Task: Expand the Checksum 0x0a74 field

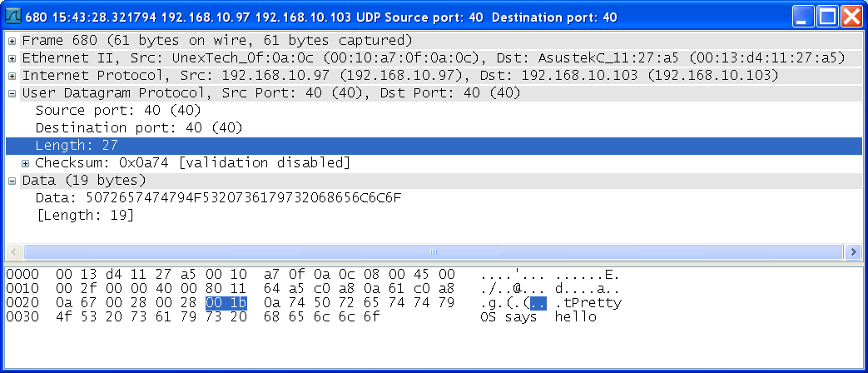Action: (x=26, y=163)
